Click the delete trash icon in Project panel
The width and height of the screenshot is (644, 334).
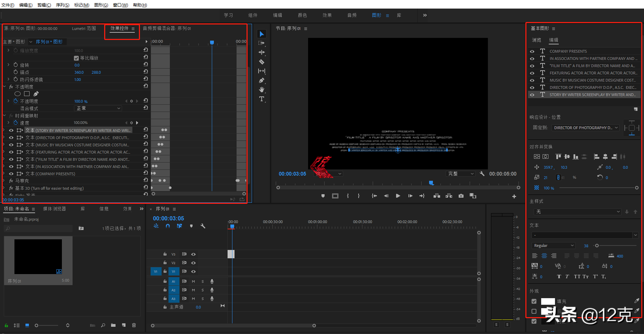(134, 325)
